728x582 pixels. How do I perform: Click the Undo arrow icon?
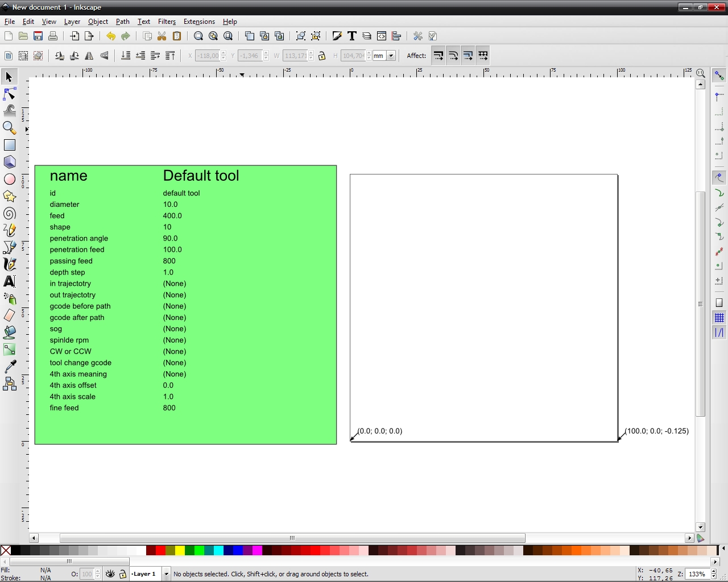pos(110,36)
